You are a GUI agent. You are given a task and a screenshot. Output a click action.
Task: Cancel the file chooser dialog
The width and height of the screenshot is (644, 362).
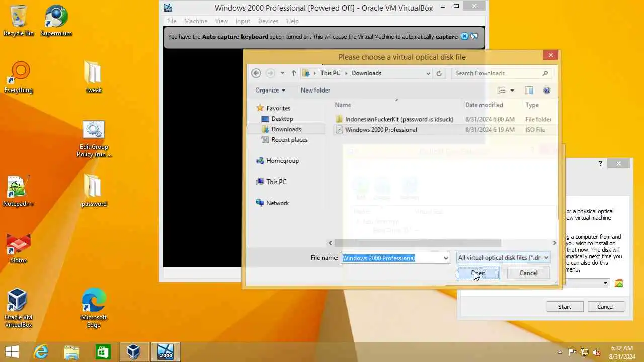pos(528,273)
